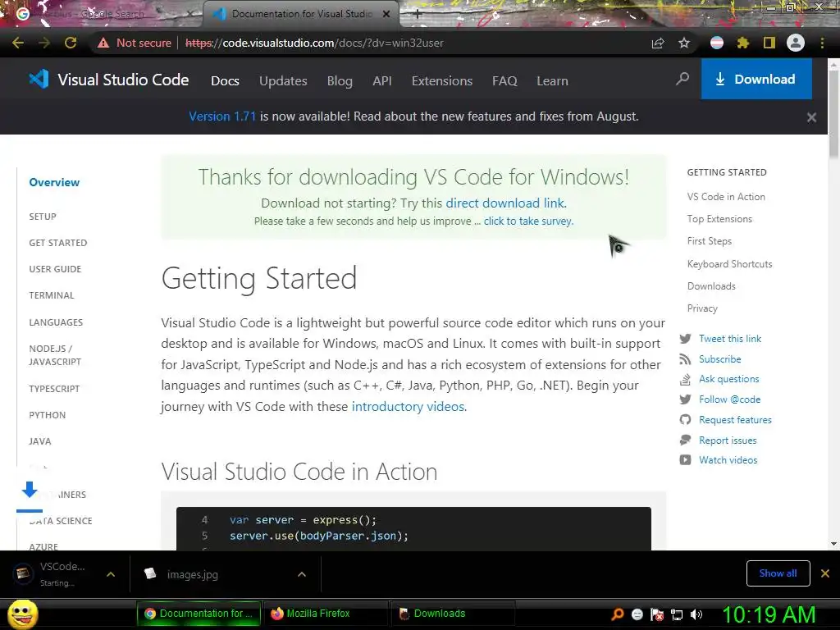840x630 pixels.
Task: Click the YouTube icon beside Watch videos
Action: 685,459
